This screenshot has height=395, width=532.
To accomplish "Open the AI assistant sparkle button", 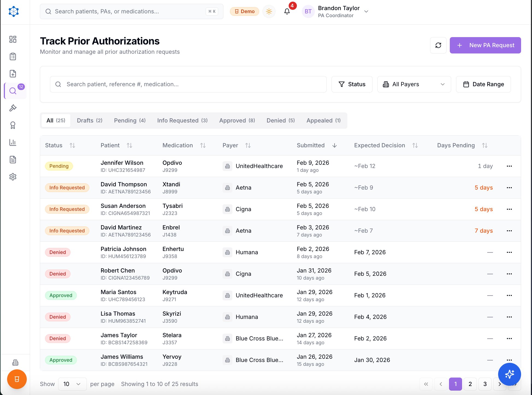I will tap(509, 375).
